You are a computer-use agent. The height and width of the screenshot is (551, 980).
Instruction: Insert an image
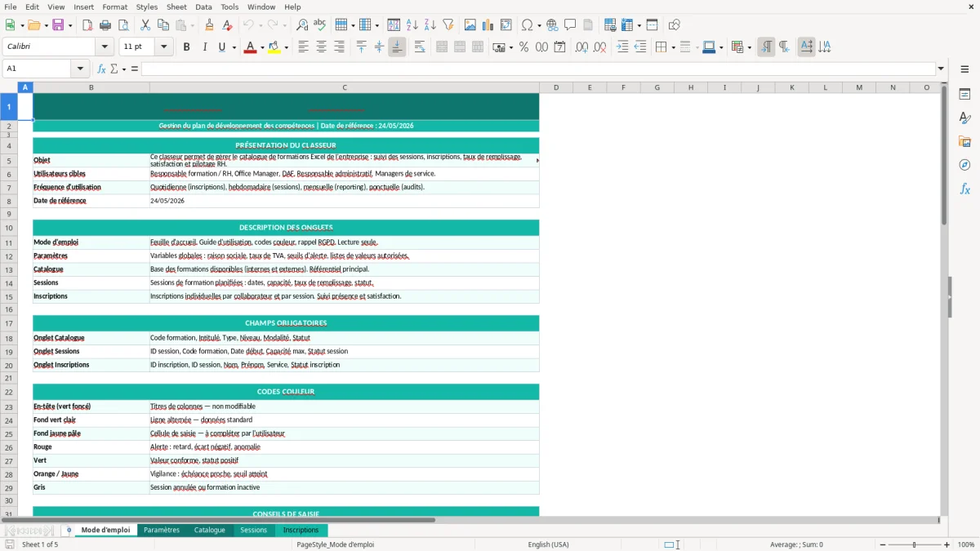(470, 25)
